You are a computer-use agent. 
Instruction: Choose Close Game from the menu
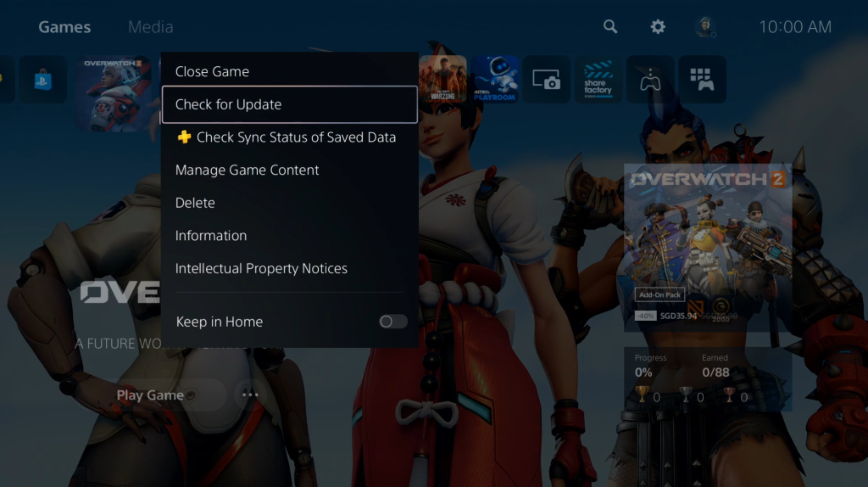coord(290,71)
